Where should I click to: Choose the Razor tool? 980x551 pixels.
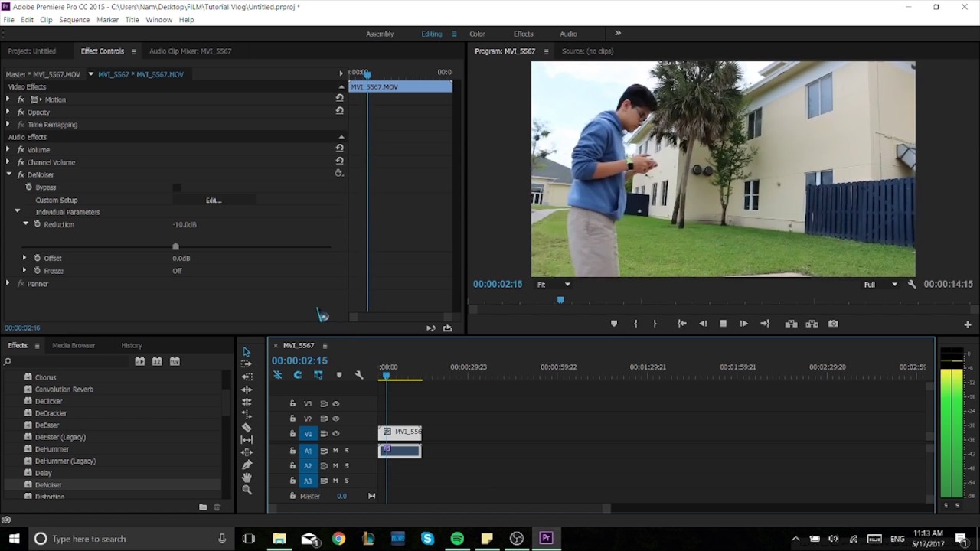[x=247, y=427]
